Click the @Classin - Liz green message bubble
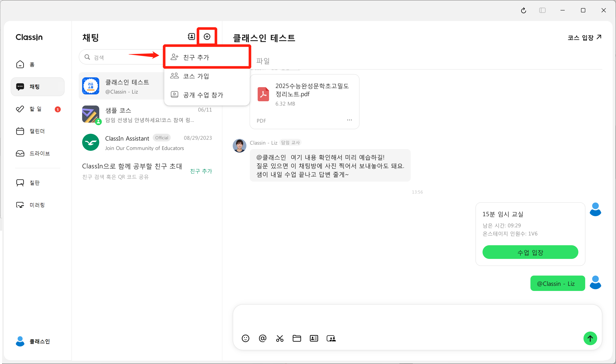616x364 pixels. (x=558, y=283)
